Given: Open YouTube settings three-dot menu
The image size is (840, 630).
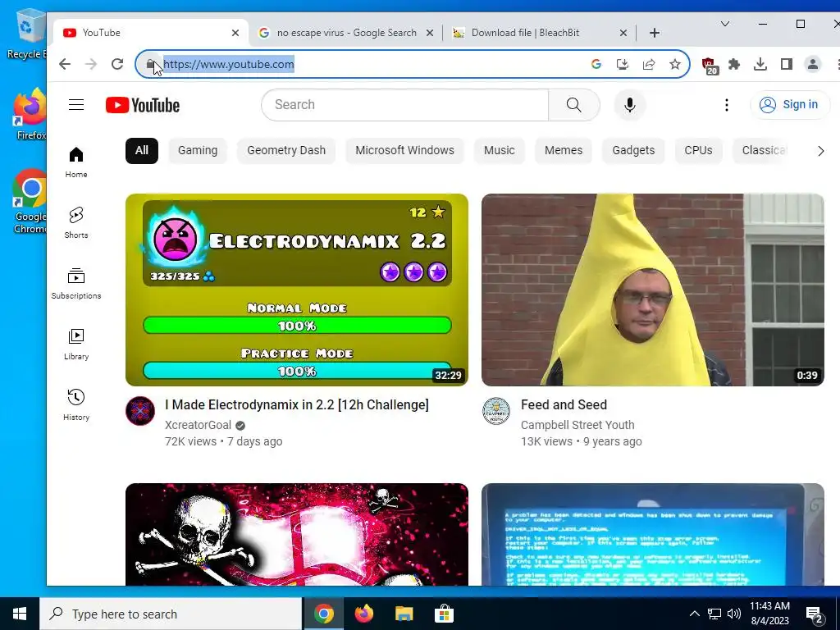Looking at the screenshot, I should point(727,104).
